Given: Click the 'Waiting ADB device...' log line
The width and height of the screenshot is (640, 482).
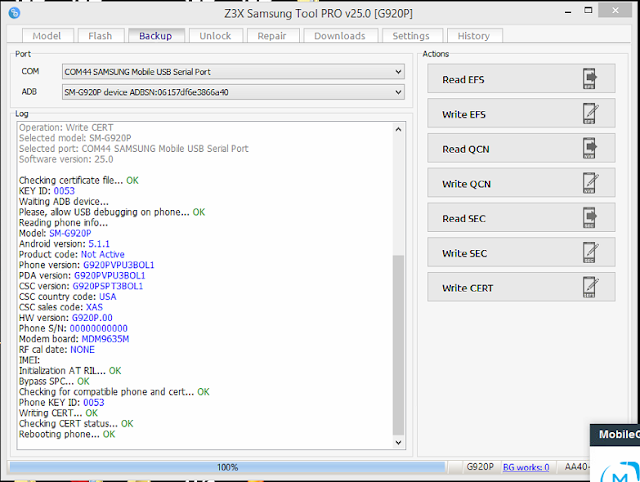Looking at the screenshot, I should tap(64, 201).
